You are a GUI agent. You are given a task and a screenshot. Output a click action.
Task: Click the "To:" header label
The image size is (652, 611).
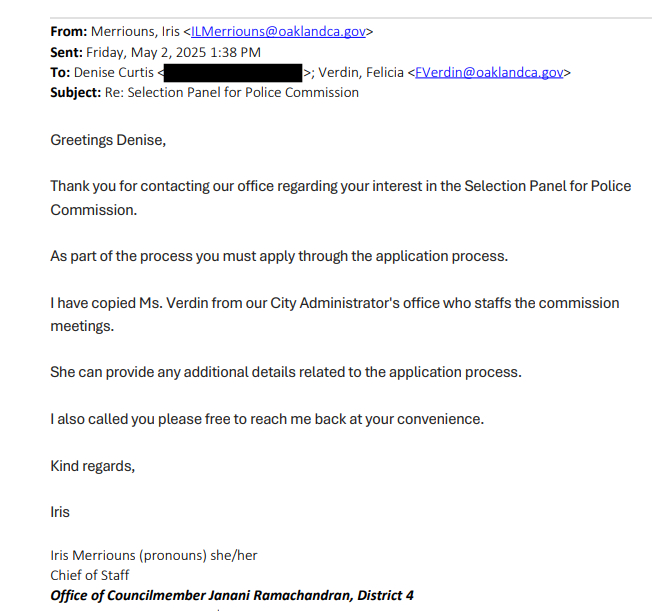click(x=60, y=72)
